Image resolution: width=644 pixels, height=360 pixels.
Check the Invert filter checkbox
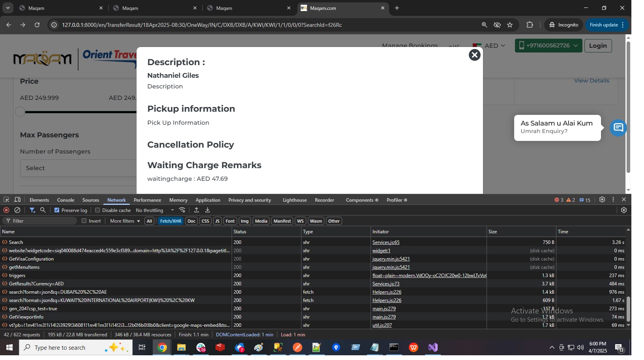pos(84,221)
